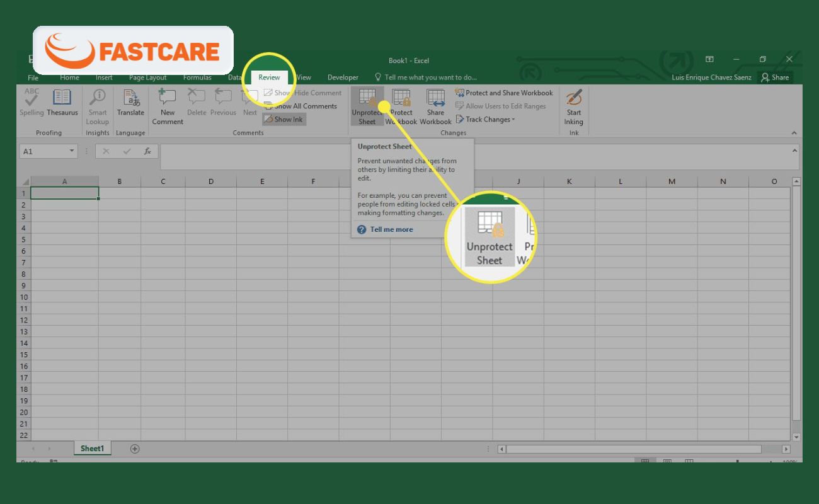Select column M header
The image size is (819, 504).
(x=672, y=181)
